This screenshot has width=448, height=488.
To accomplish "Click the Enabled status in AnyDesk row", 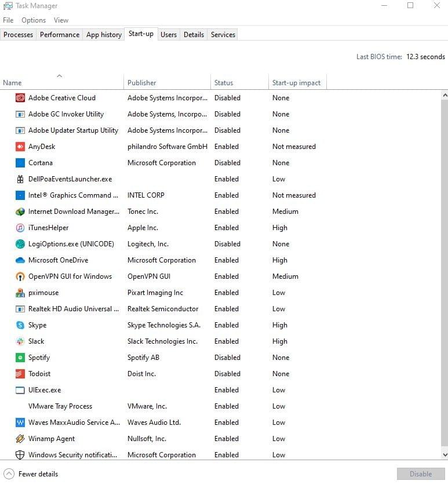I will 227,147.
